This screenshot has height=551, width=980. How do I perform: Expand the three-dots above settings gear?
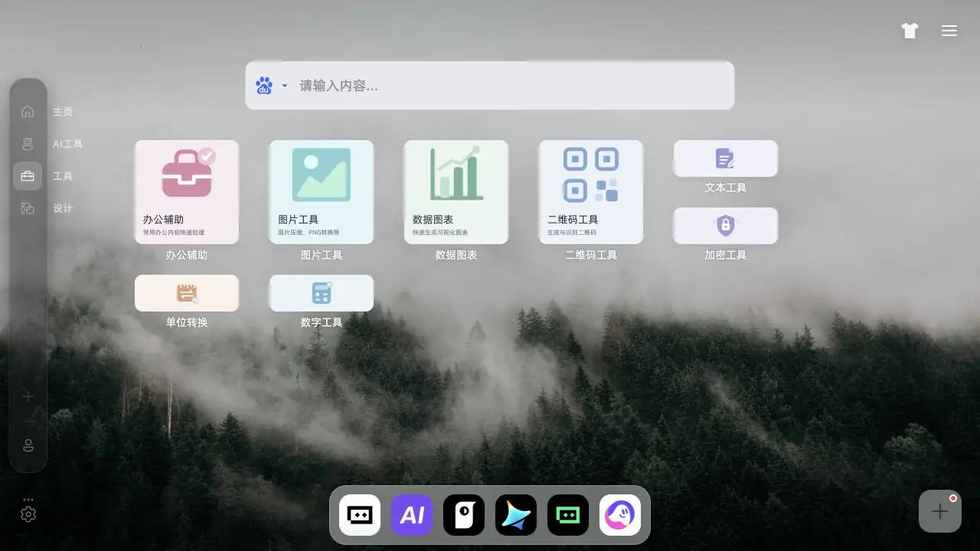[28, 500]
